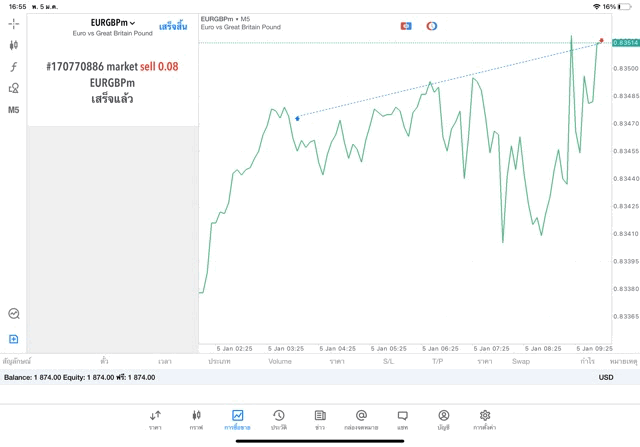
Task: Tap the blue entry arrow trade marker
Action: click(298, 118)
